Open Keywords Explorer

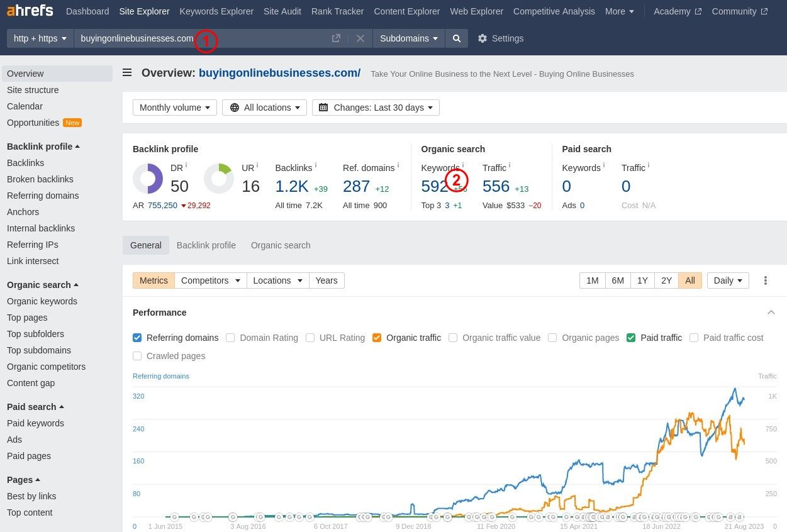pos(216,11)
